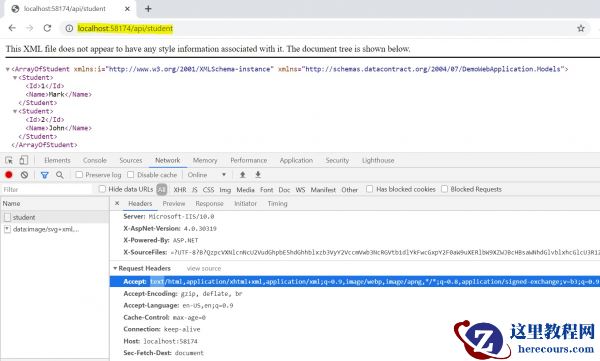This screenshot has width=600, height=361.
Task: Open the Memory panel tab
Action: [205, 160]
